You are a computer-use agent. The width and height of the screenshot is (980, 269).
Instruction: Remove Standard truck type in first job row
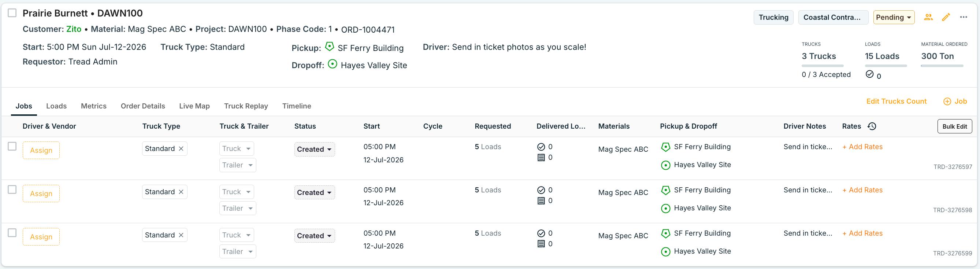[181, 149]
